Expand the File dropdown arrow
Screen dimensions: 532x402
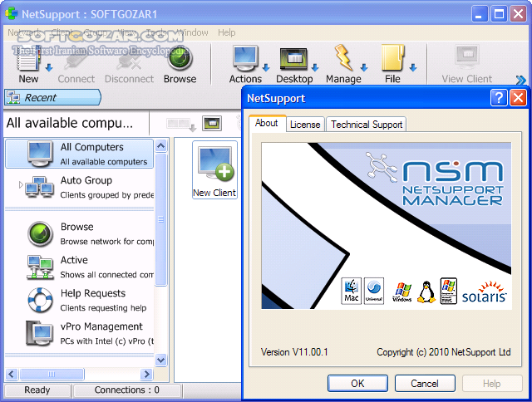413,67
